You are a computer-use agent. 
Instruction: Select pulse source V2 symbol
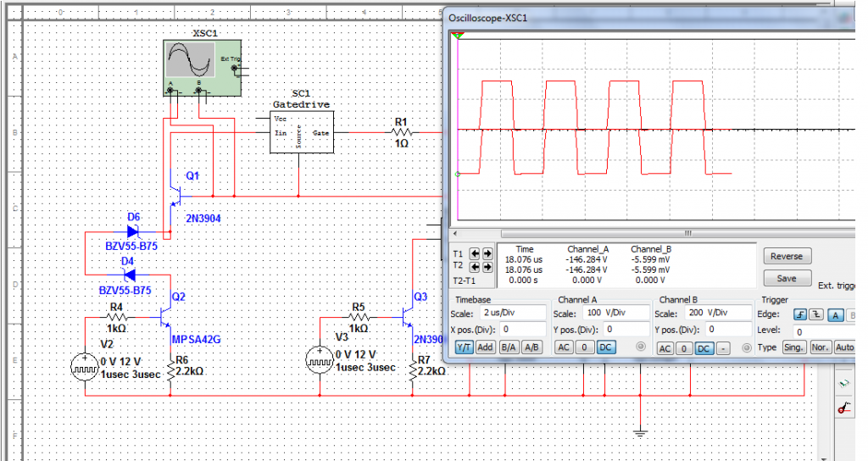click(x=85, y=366)
